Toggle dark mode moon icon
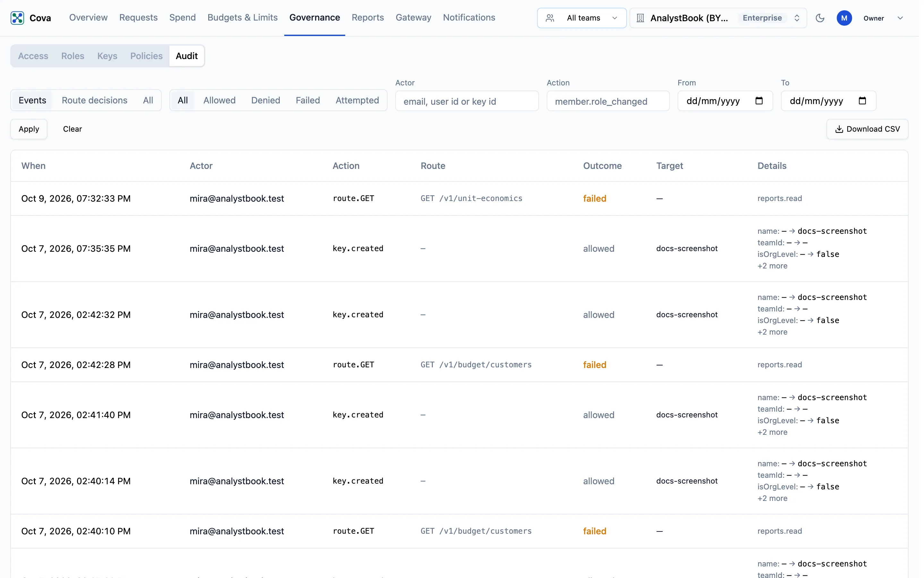This screenshot has height=578, width=924. click(x=820, y=18)
